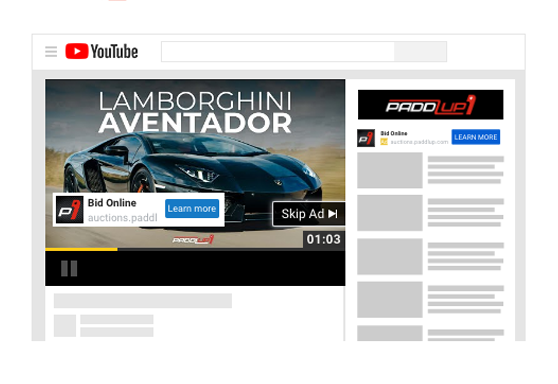Click the blue Learn more overlay button
Image resolution: width=558 pixels, height=384 pixels.
click(x=192, y=209)
